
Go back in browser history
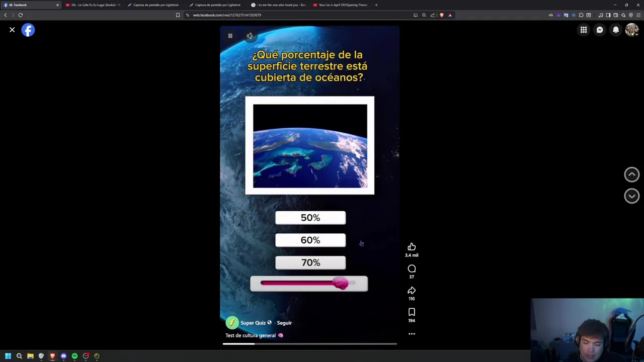pos(6,15)
